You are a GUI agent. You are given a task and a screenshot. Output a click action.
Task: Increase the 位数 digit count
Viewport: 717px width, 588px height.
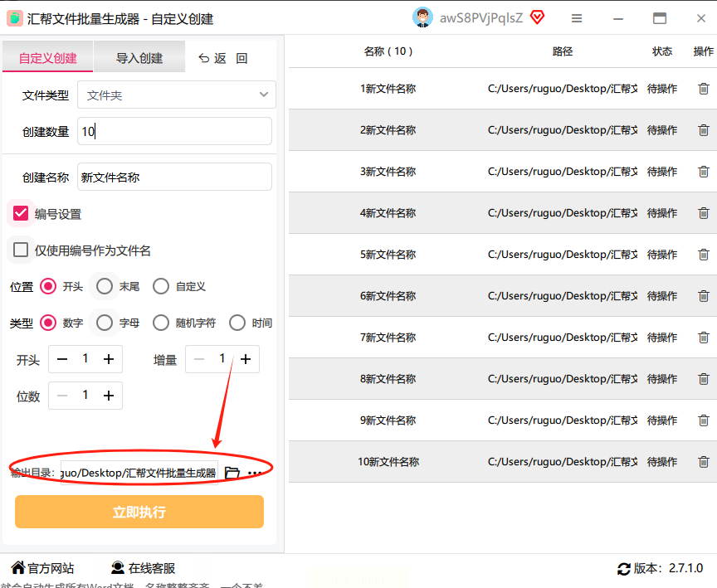(x=109, y=396)
